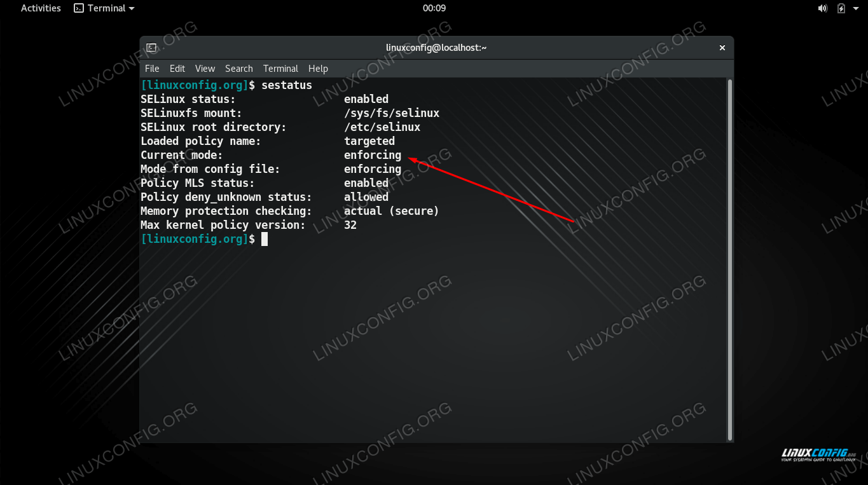This screenshot has width=868, height=485.
Task: Click 'enabled' value beside Policy MLS status
Action: click(366, 183)
